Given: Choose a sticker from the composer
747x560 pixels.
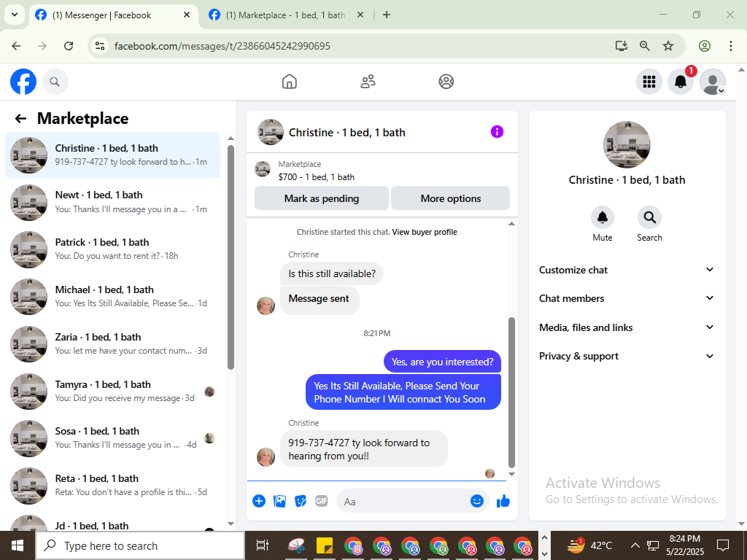Looking at the screenshot, I should (301, 501).
